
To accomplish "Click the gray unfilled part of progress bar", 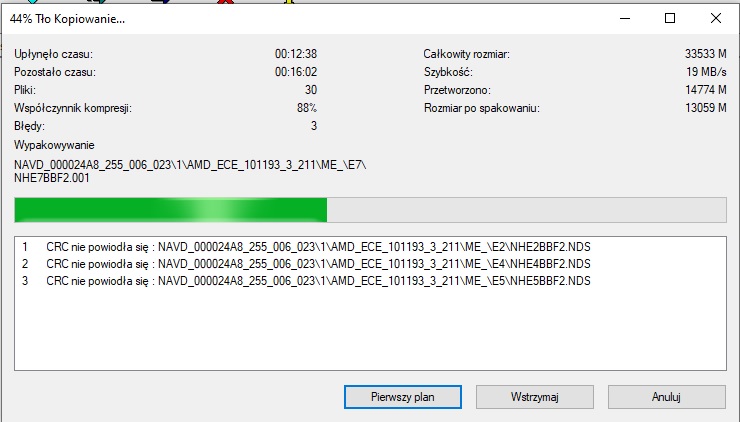I will pos(526,210).
